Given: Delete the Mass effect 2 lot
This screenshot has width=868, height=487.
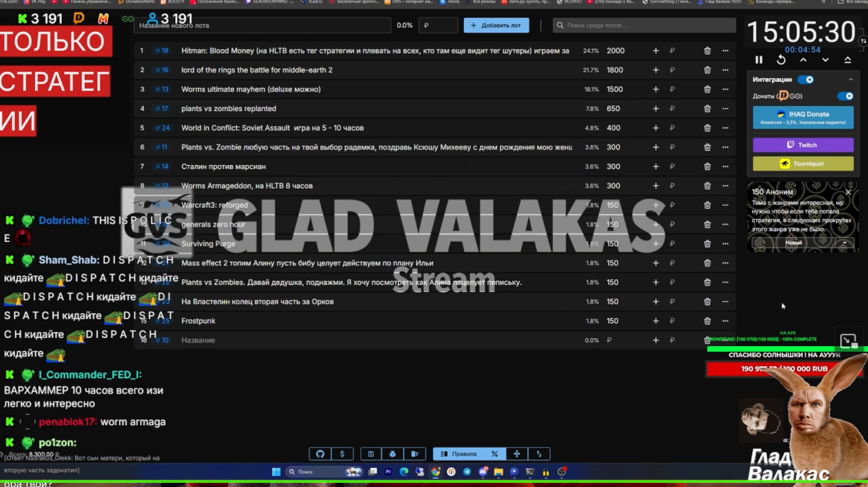Looking at the screenshot, I should point(707,263).
